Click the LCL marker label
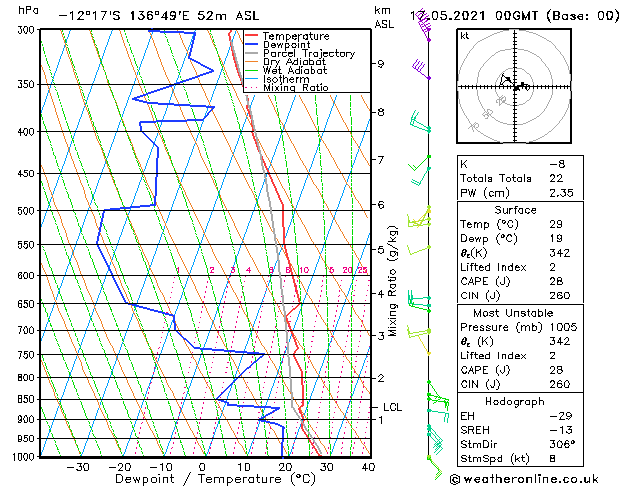The width and height of the screenshot is (629, 486). click(392, 407)
